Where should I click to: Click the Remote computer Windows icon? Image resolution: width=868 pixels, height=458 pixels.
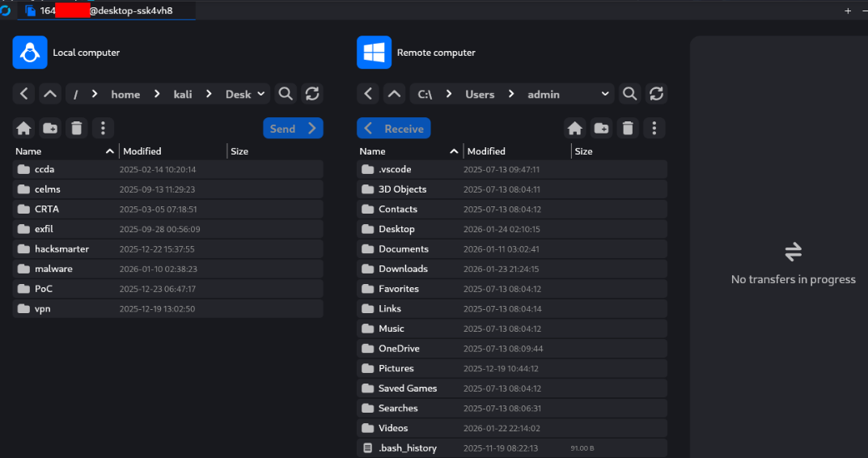click(x=375, y=53)
